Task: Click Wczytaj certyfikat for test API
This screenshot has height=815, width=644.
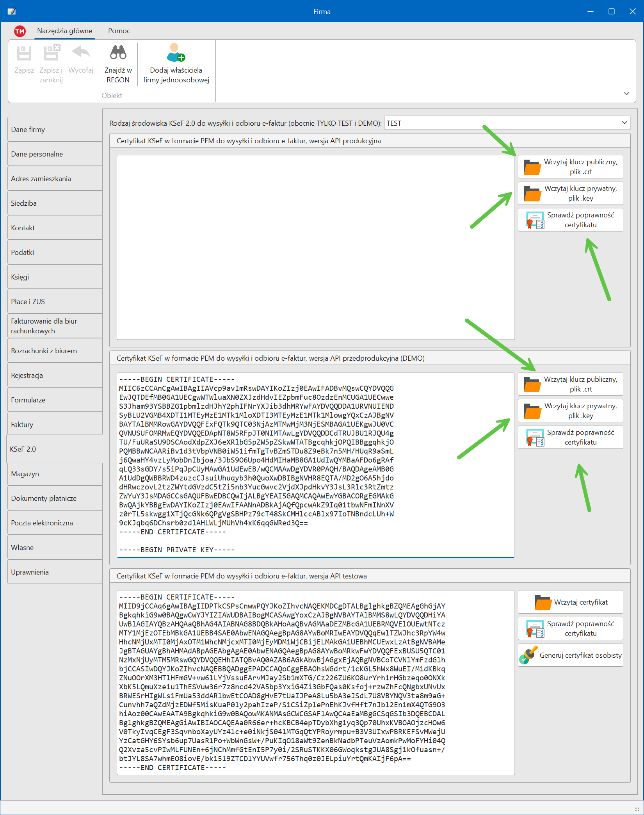Action: [570, 602]
